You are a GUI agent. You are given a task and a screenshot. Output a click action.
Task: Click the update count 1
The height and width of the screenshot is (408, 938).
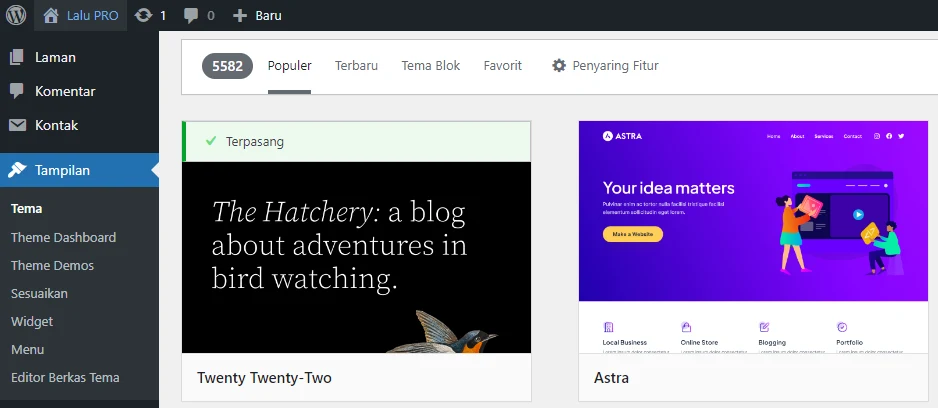(x=163, y=16)
